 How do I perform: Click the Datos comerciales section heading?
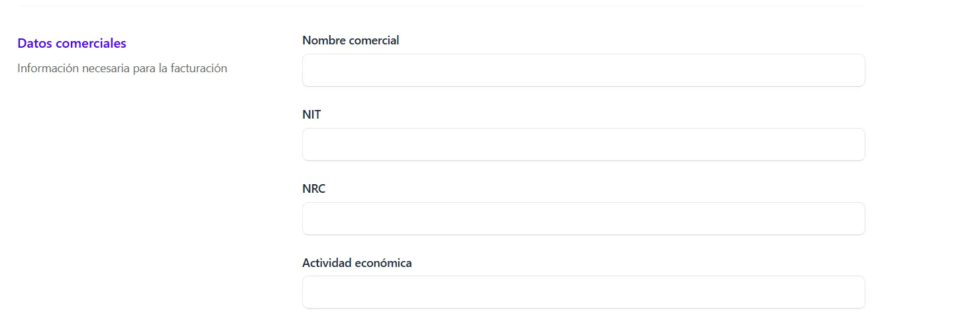[x=72, y=43]
